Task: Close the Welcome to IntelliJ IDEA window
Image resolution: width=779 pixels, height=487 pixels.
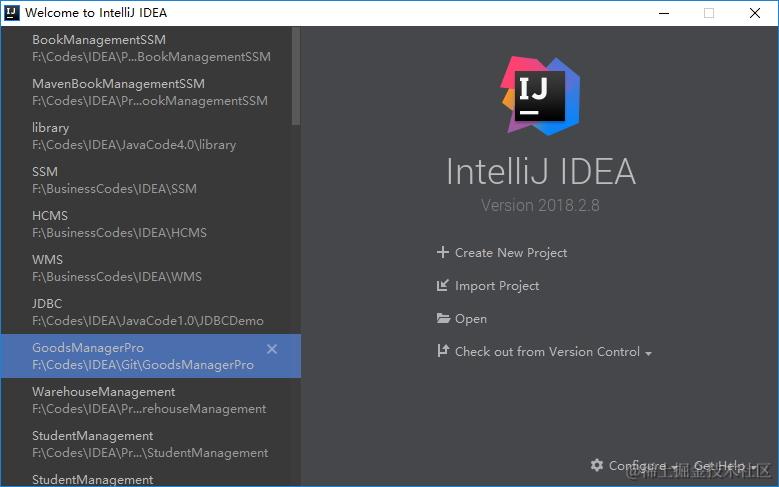Action: (755, 13)
